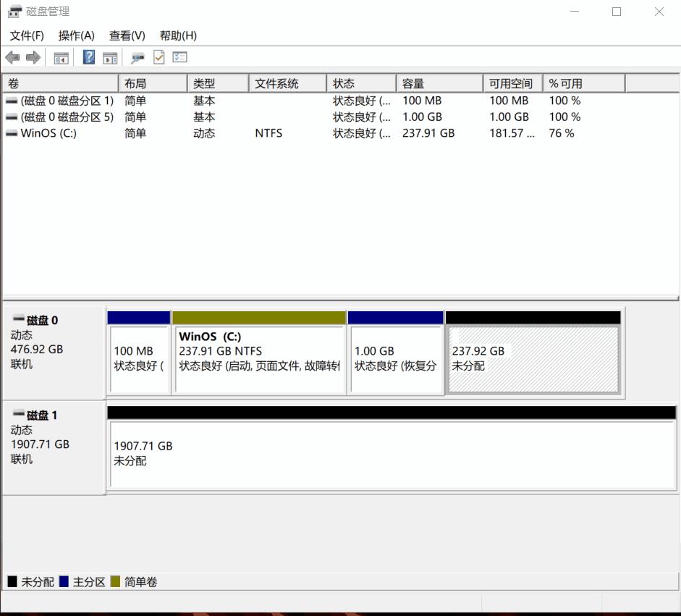
Task: Open the 文件(F) menu
Action: (27, 35)
